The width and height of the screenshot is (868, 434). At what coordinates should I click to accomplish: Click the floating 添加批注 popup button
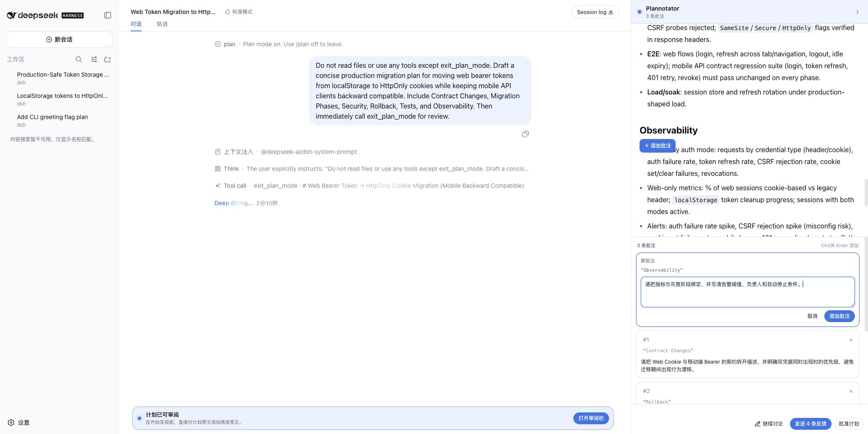pos(657,146)
